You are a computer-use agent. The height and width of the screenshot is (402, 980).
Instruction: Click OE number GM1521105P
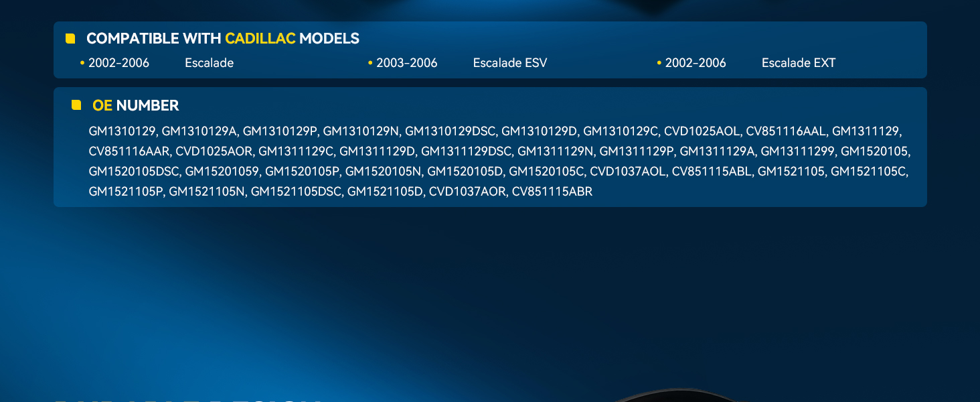pyautogui.click(x=125, y=192)
